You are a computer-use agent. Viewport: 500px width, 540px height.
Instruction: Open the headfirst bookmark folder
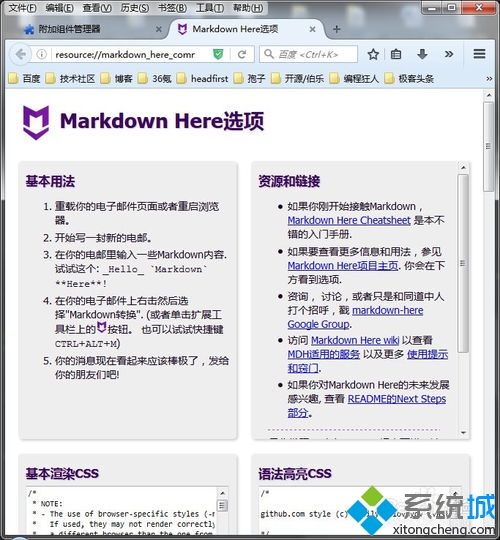[202, 79]
